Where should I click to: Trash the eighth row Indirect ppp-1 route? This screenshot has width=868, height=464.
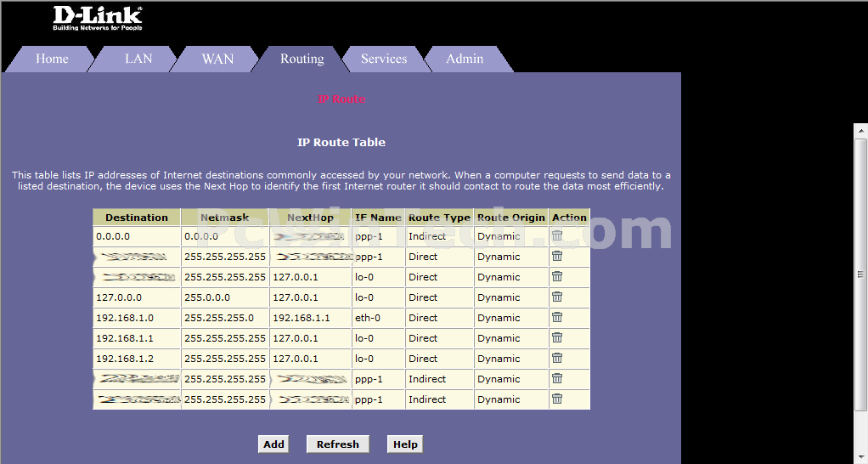(x=557, y=378)
